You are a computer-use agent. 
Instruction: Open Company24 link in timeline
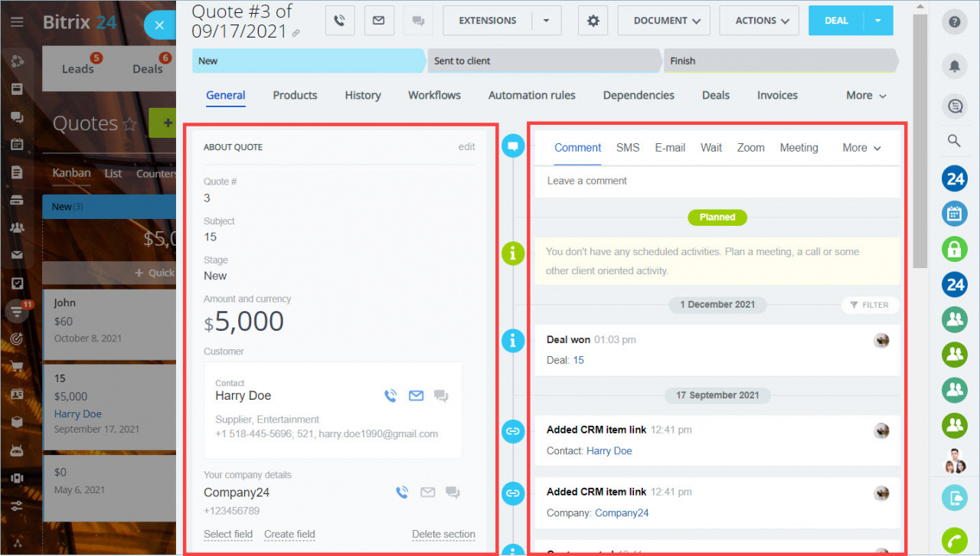(x=622, y=513)
